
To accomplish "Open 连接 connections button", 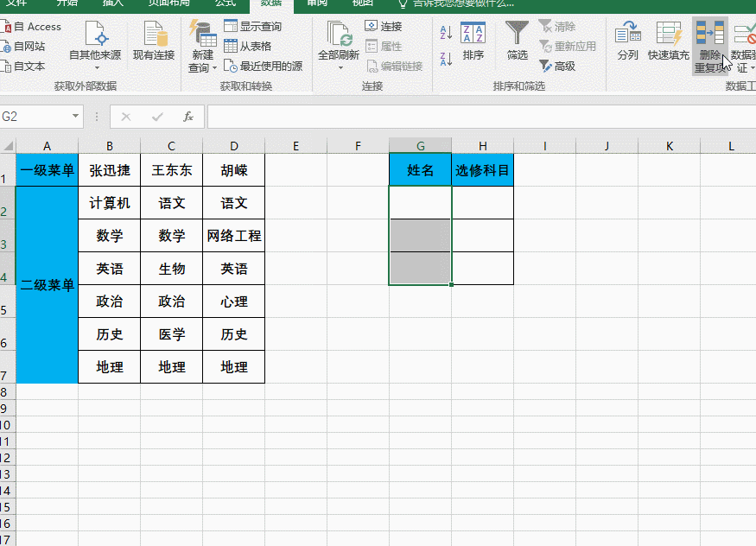I will click(384, 26).
